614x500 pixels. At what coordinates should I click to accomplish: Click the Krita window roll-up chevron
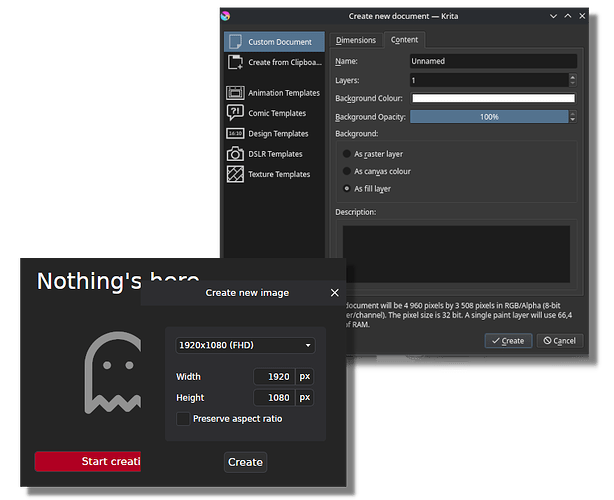[568, 16]
